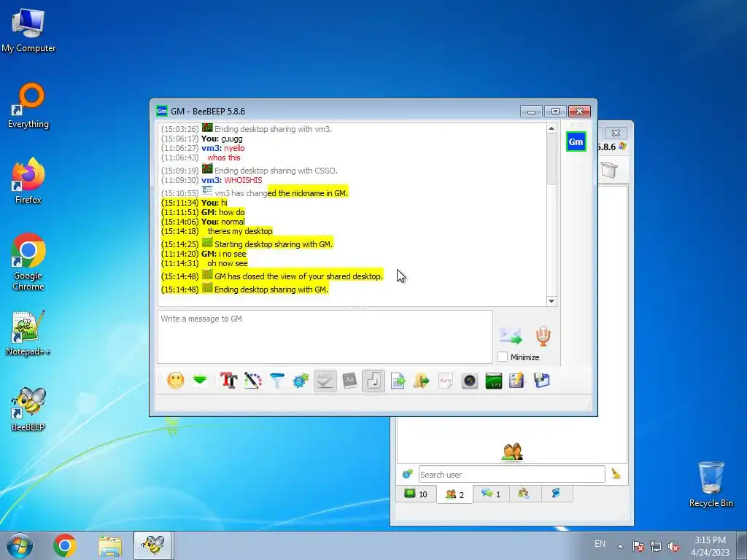Toggle Enter-key send option icon
747x560 pixels.
click(x=373, y=381)
